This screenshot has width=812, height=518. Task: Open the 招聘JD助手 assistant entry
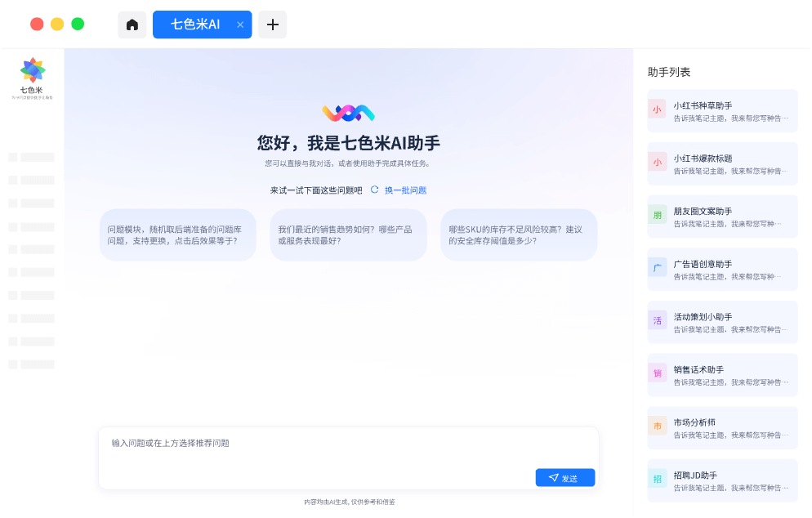tap(722, 480)
